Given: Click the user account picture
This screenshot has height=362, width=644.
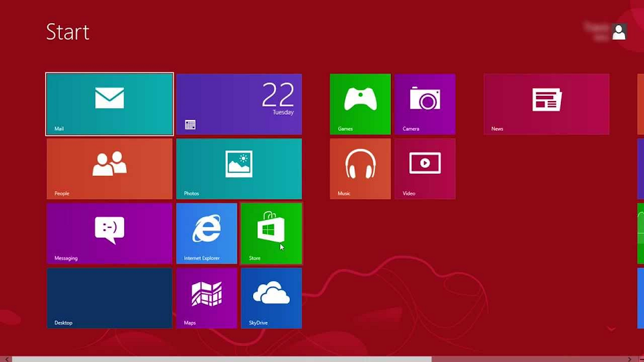Looking at the screenshot, I should [619, 32].
